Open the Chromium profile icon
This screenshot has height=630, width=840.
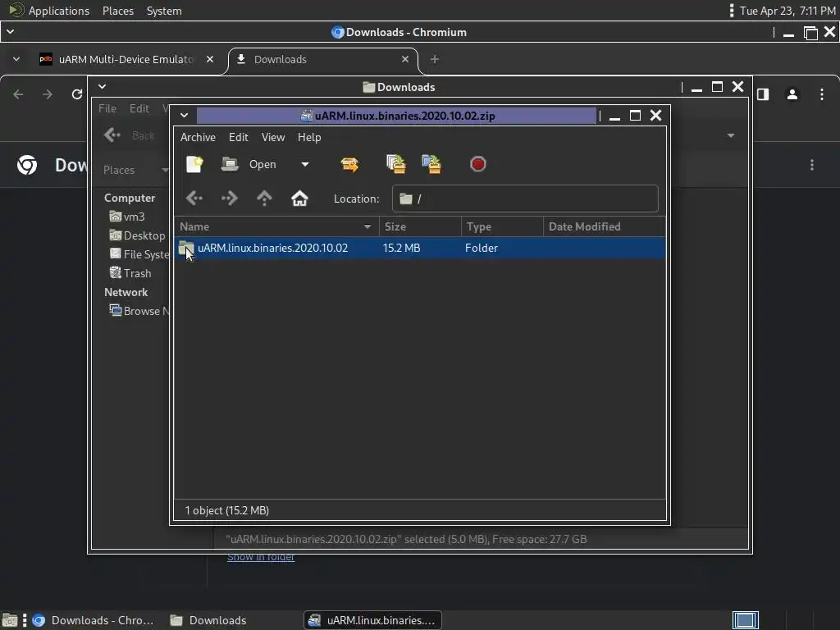click(x=792, y=94)
